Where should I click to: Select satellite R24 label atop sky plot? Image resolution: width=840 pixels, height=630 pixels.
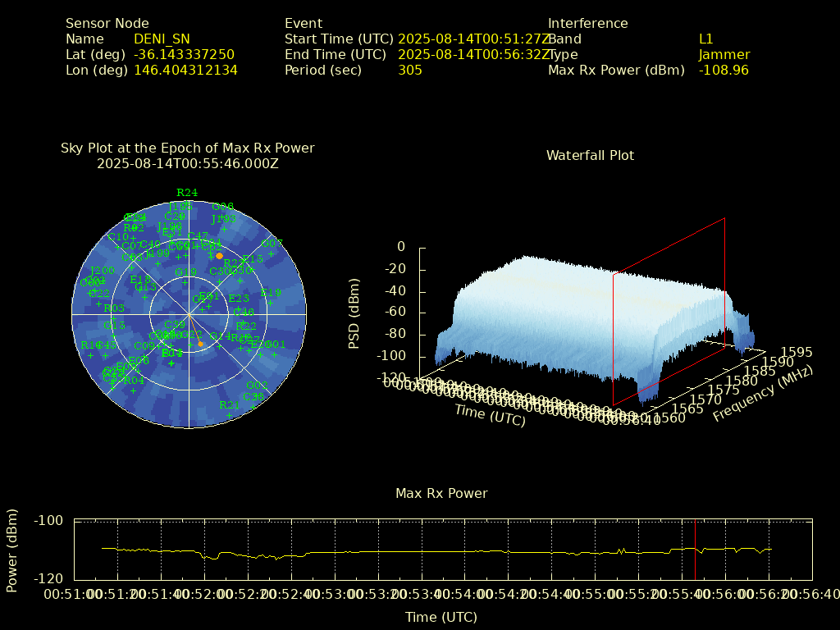187,193
